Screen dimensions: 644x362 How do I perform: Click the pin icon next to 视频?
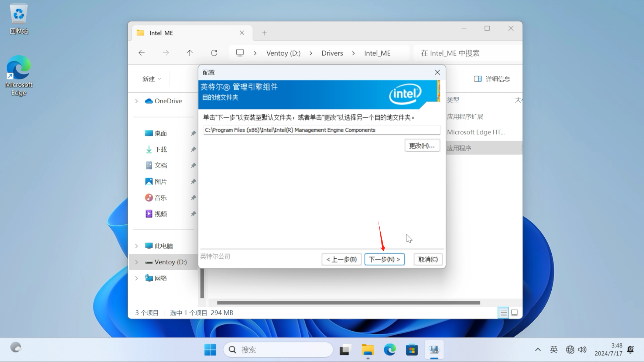[193, 214]
